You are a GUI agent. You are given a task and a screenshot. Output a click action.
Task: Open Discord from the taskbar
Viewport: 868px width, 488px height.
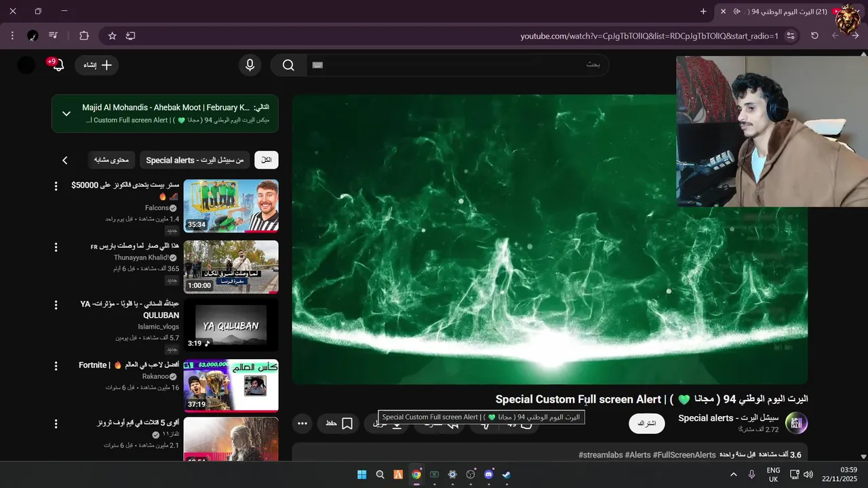point(488,474)
